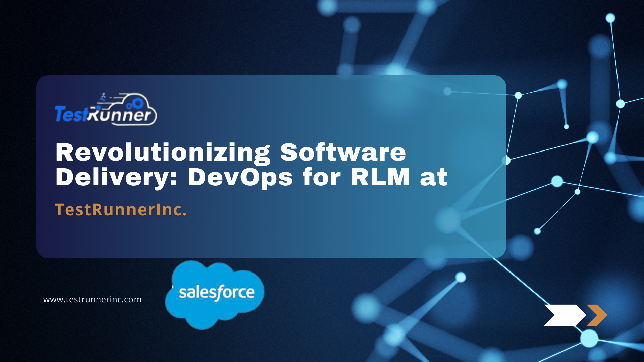Select the orange 'TestRunnerInc.' subtitle

tap(121, 210)
